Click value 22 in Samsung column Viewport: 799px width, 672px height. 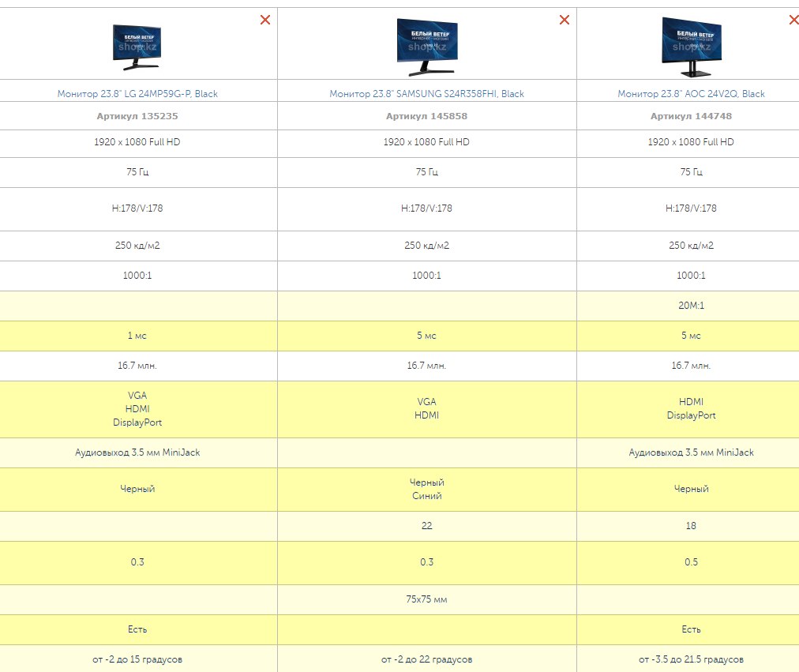point(426,526)
